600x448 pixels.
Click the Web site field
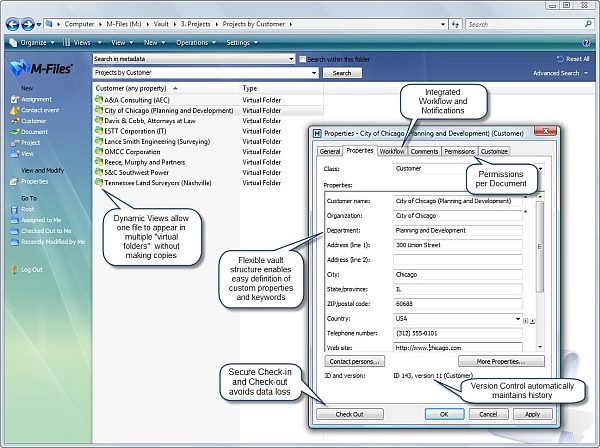(x=458, y=347)
